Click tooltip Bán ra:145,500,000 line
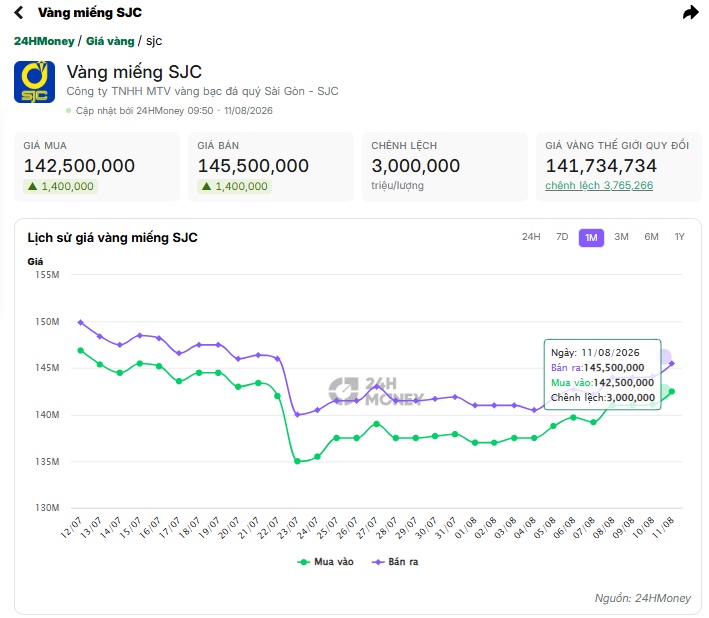Screen dimensions: 709x618 tap(597, 368)
